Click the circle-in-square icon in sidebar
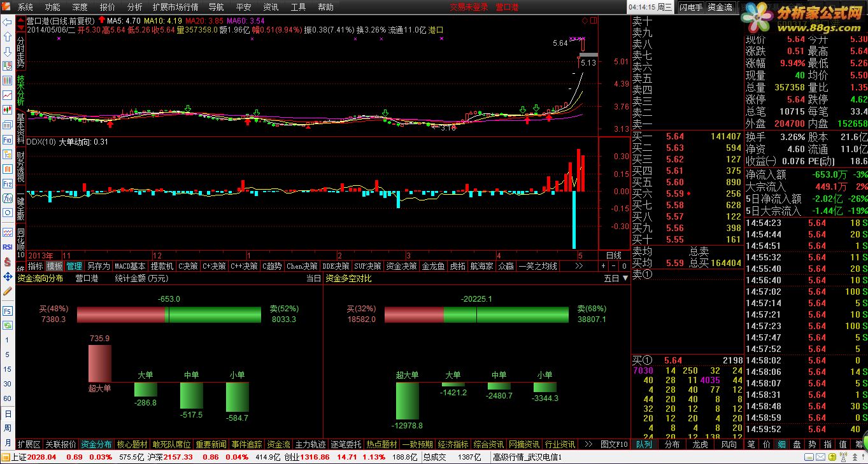Image resolution: width=868 pixels, height=464 pixels. [7, 213]
